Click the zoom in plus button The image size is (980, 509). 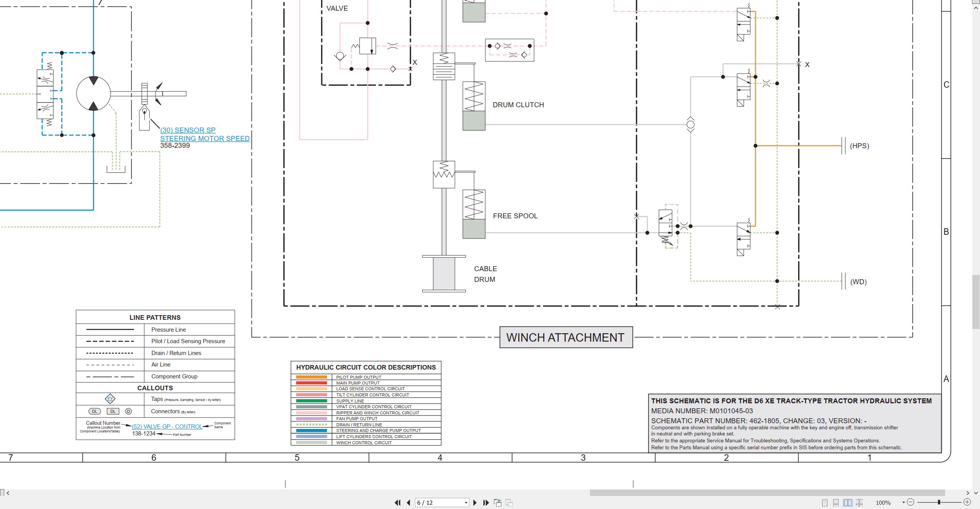click(967, 502)
